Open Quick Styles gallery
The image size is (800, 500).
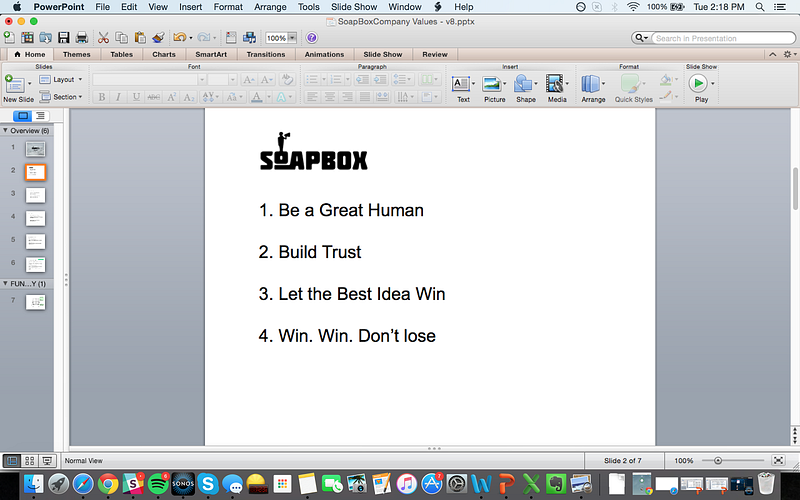click(633, 88)
